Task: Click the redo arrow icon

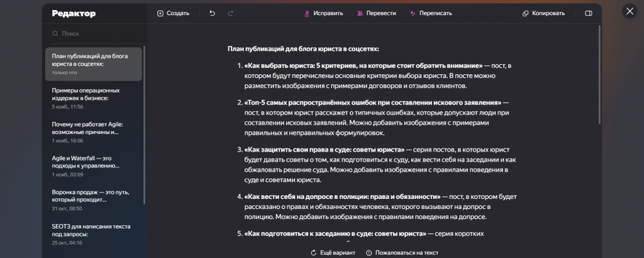Action: coord(230,13)
